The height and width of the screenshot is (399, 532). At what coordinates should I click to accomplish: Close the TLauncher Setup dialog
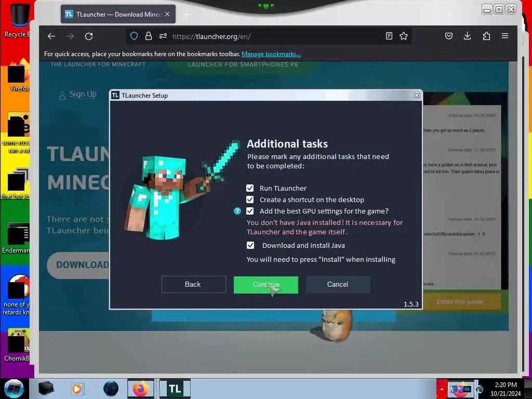point(417,96)
